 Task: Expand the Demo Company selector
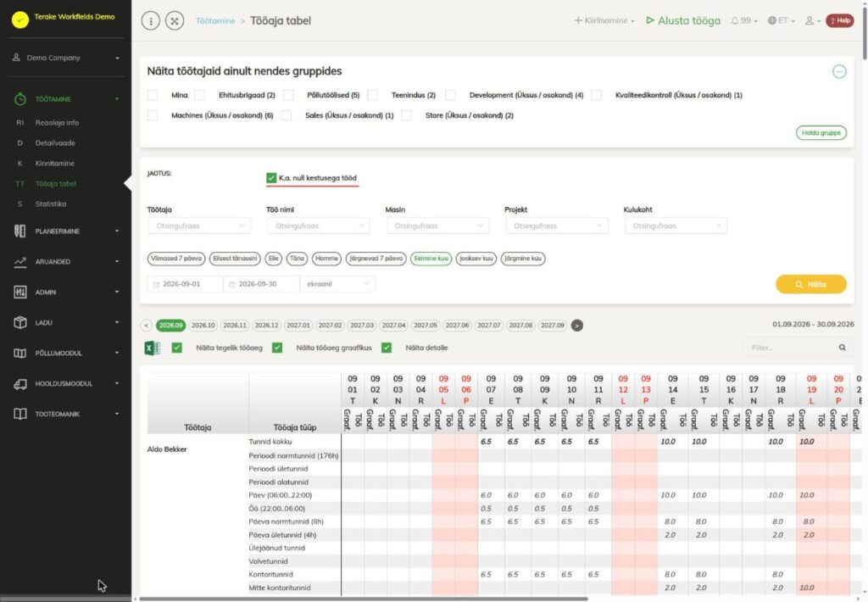point(66,58)
